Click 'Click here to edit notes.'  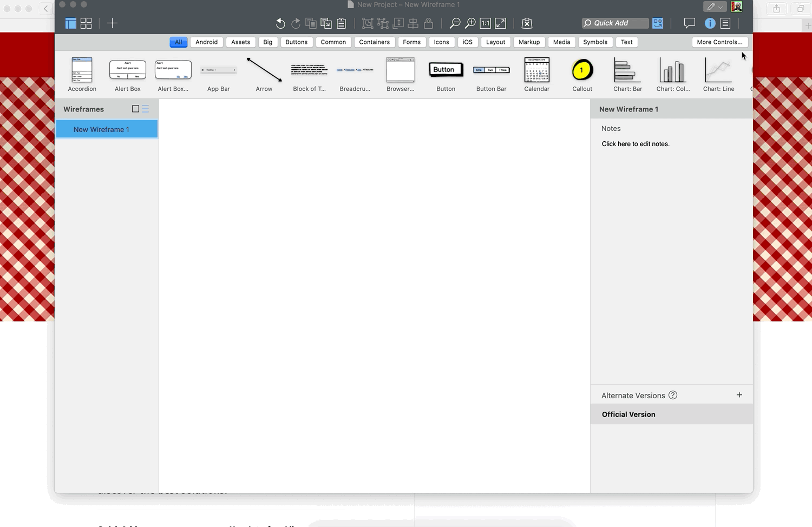click(x=636, y=144)
